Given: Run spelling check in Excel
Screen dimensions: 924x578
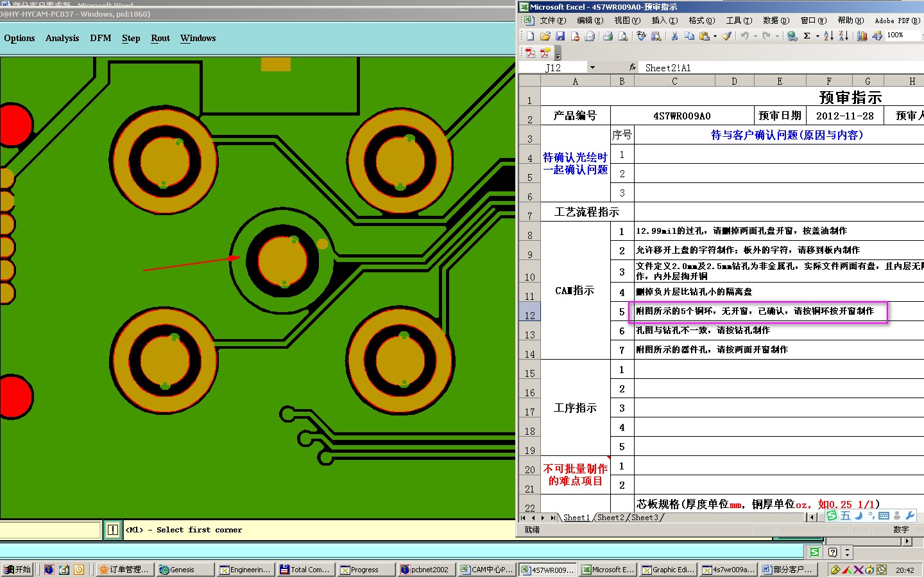Looking at the screenshot, I should 641,36.
